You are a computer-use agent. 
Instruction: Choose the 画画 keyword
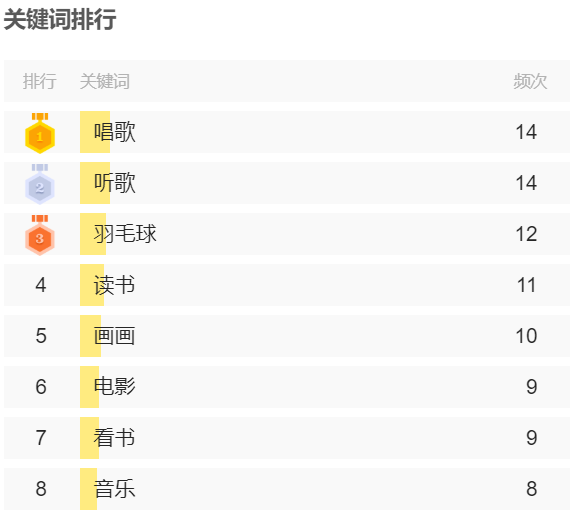click(115, 336)
